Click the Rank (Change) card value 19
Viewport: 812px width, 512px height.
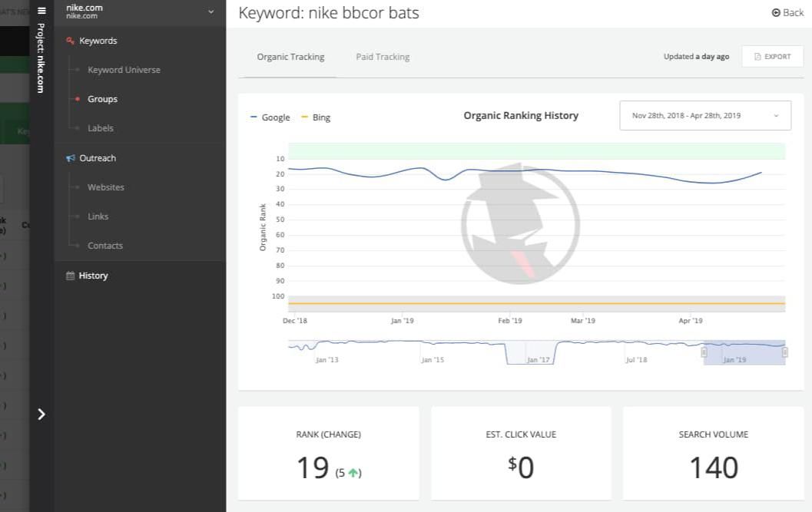tap(313, 467)
